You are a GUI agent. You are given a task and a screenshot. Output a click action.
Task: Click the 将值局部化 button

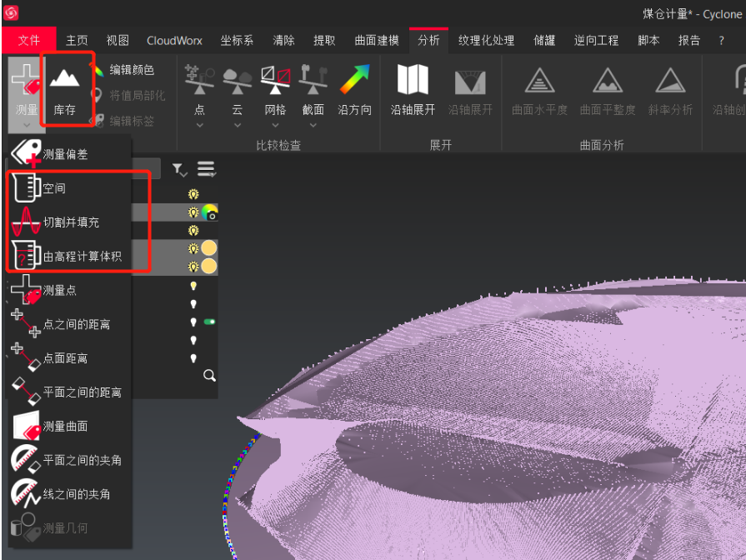click(x=129, y=96)
